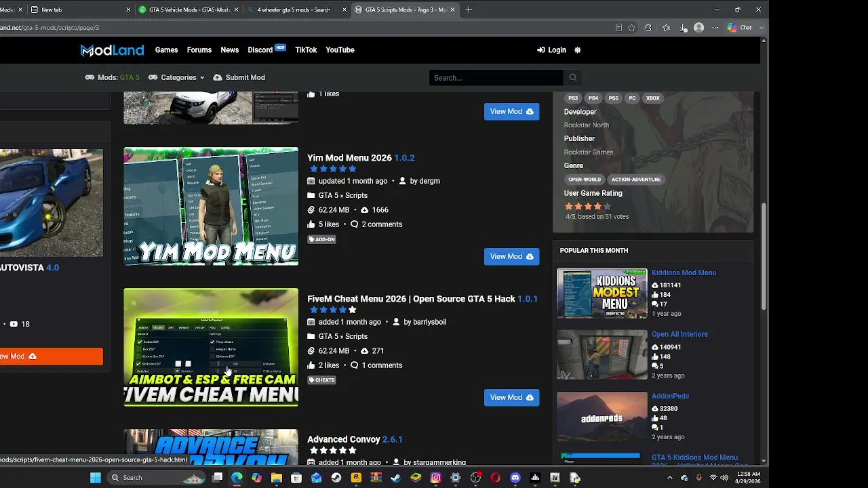Open the Open All Interiors link

point(679,334)
